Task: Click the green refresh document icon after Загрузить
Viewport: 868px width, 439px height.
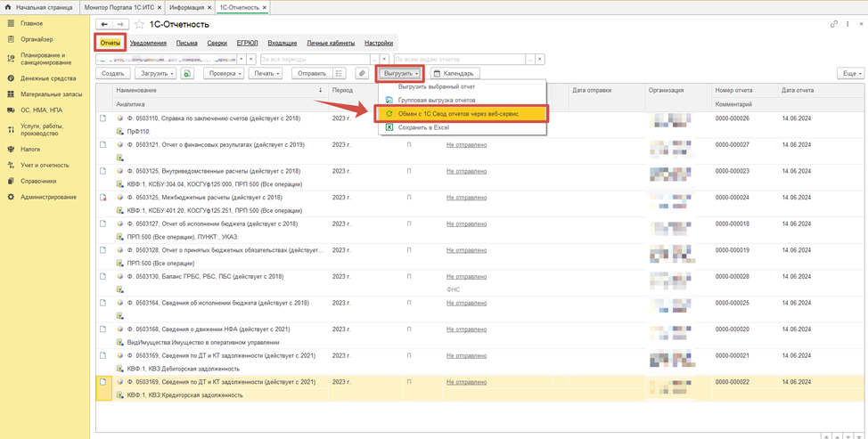Action: click(x=187, y=73)
